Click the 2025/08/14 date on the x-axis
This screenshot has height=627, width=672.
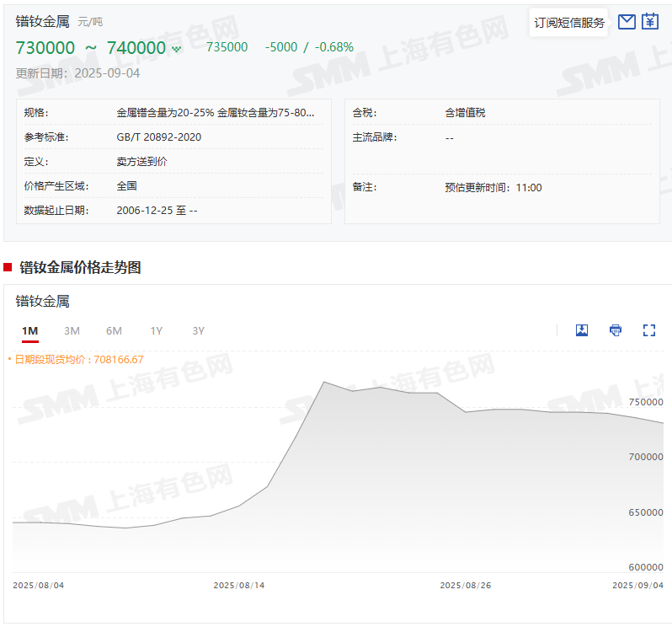(239, 585)
